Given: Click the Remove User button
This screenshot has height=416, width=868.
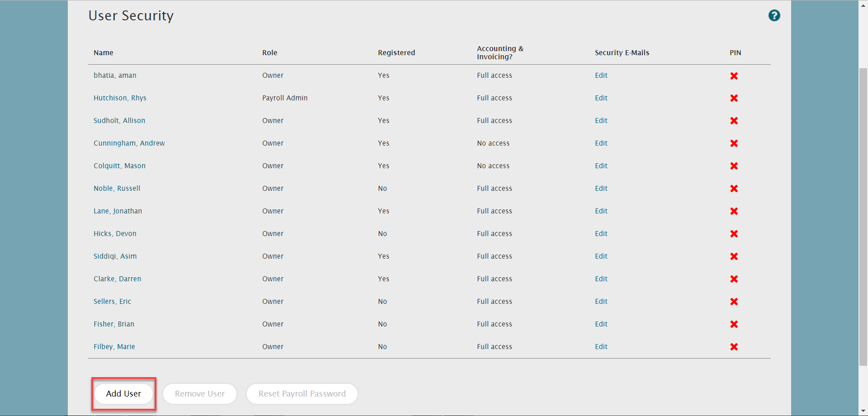Looking at the screenshot, I should tap(200, 394).
